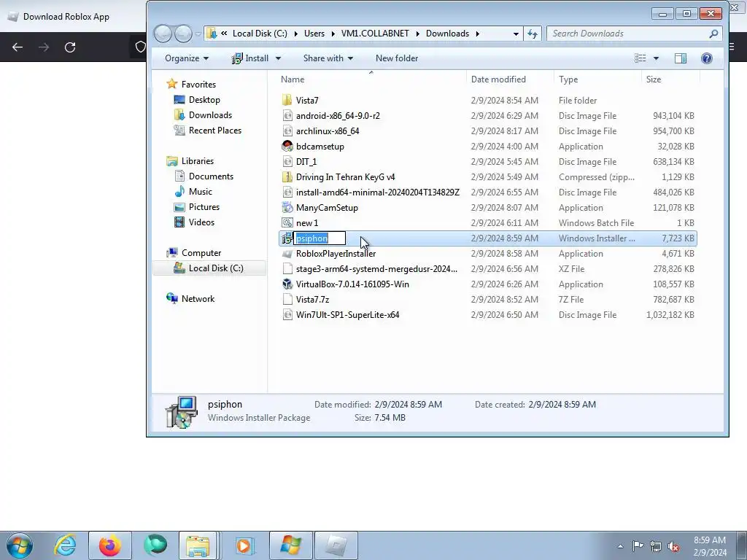Click the New folder button
This screenshot has height=560, width=747.
[x=397, y=58]
